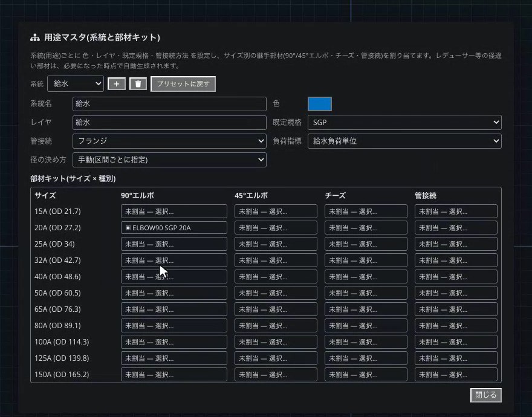Open the ELBOW90 SGP 20A selector
532x417 pixels.
[174, 228]
